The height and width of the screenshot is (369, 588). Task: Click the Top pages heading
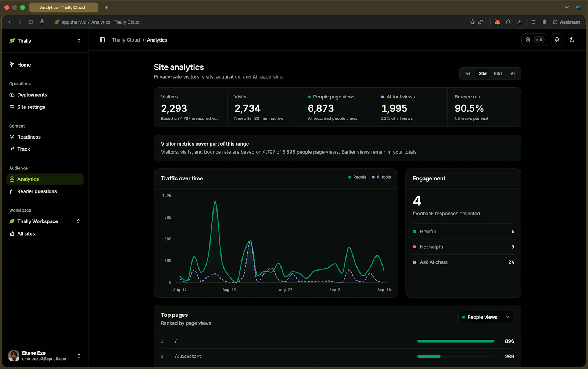tap(174, 315)
